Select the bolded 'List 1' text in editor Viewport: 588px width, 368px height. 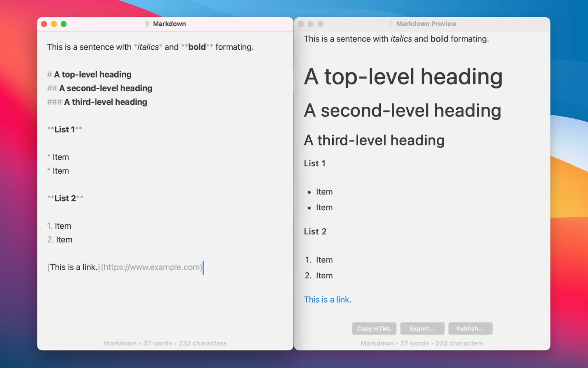65,129
